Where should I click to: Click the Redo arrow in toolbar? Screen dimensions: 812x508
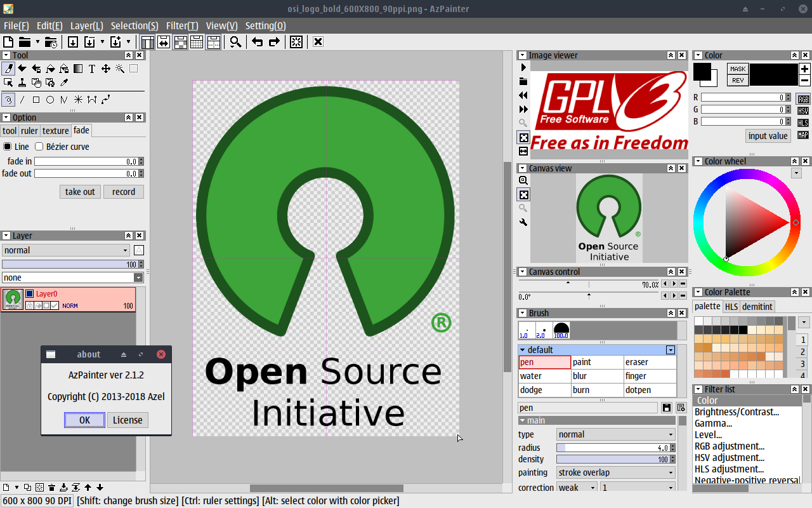pyautogui.click(x=274, y=42)
